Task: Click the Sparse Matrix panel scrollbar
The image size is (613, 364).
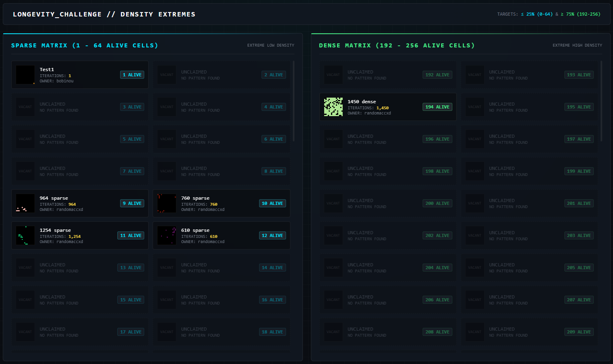Action: (x=294, y=101)
